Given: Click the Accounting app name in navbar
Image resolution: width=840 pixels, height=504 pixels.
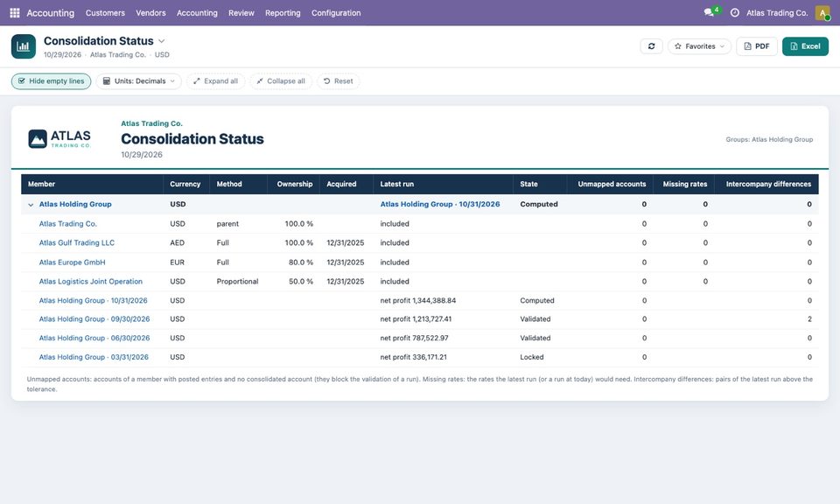Looking at the screenshot, I should 51,13.
